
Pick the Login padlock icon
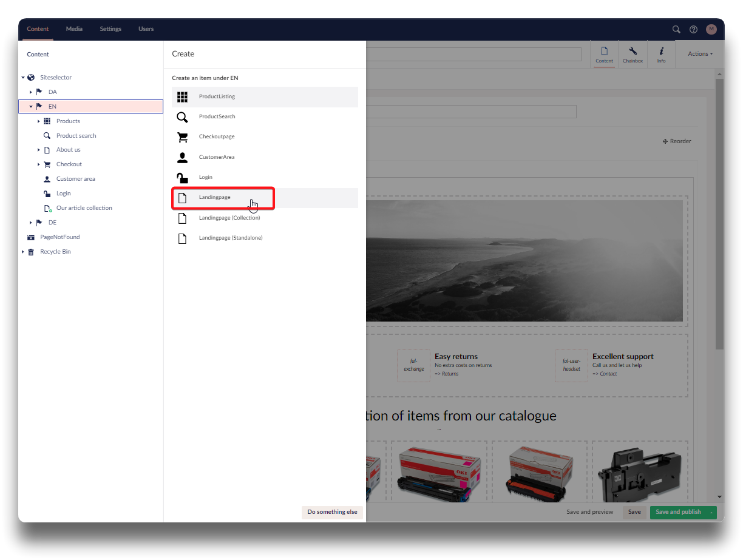tap(182, 178)
